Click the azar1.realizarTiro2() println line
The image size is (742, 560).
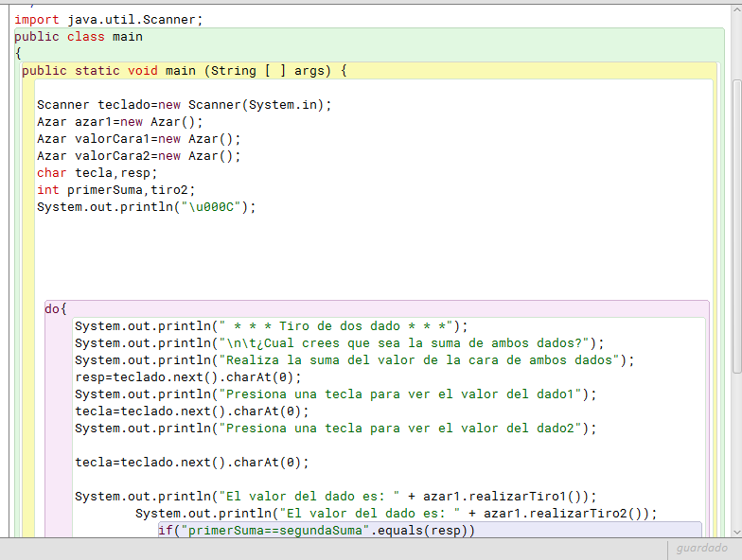point(396,514)
